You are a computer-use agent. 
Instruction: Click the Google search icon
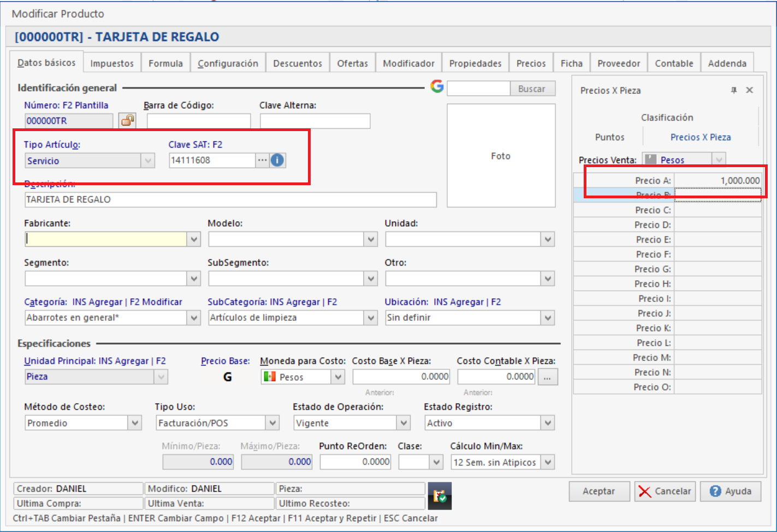point(437,86)
